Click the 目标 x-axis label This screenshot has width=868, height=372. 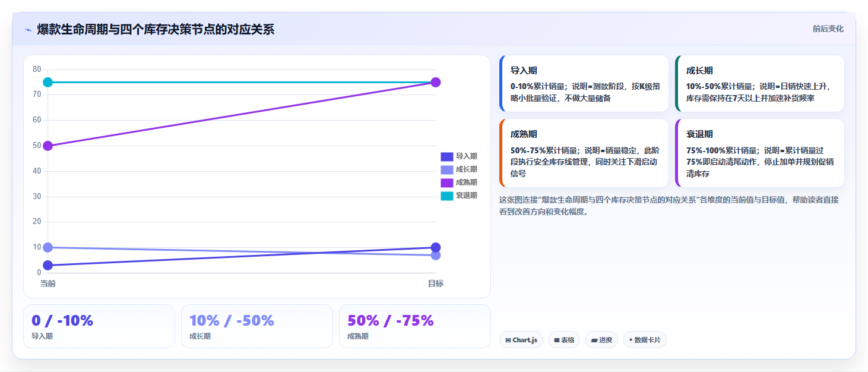436,283
